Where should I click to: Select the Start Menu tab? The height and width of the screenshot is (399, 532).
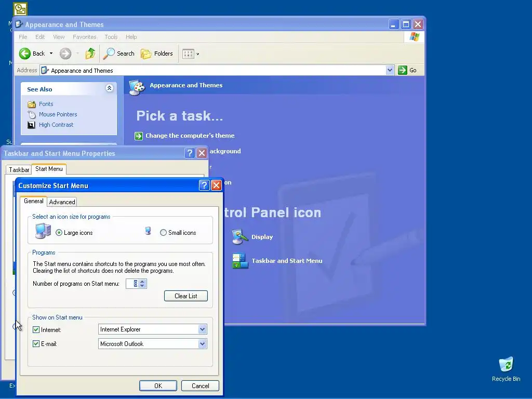pos(49,169)
